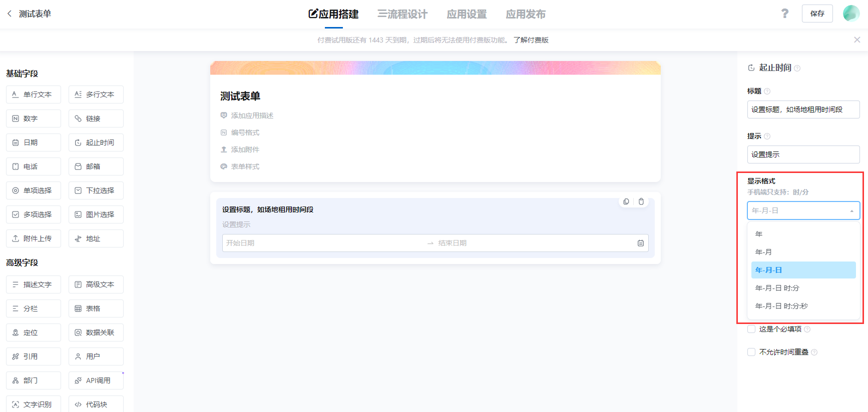Switch to 应用搭建 tab
Screen dimensions: 868x412
[333, 14]
